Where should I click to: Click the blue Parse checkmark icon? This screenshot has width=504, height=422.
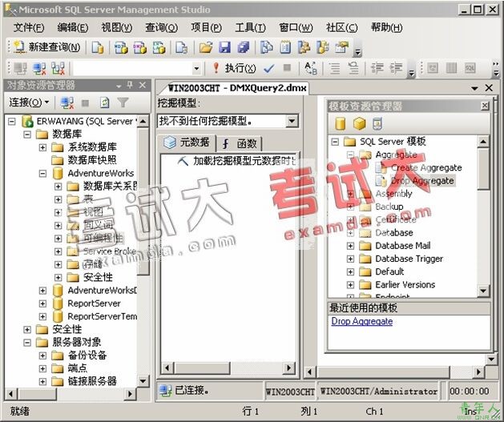click(268, 68)
